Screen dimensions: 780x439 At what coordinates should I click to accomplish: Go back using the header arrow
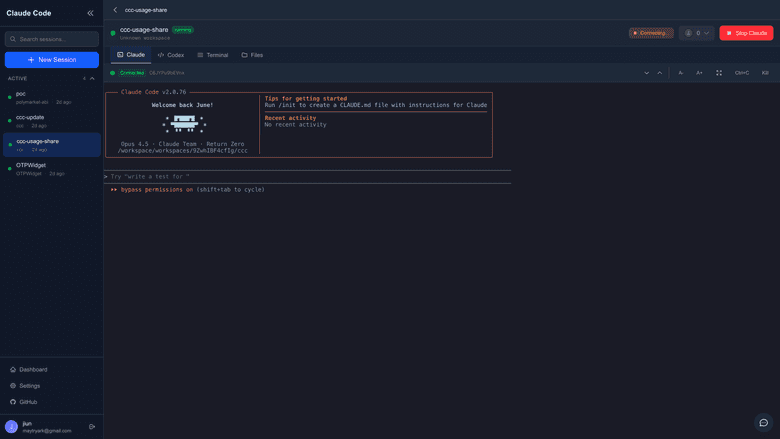pyautogui.click(x=115, y=10)
